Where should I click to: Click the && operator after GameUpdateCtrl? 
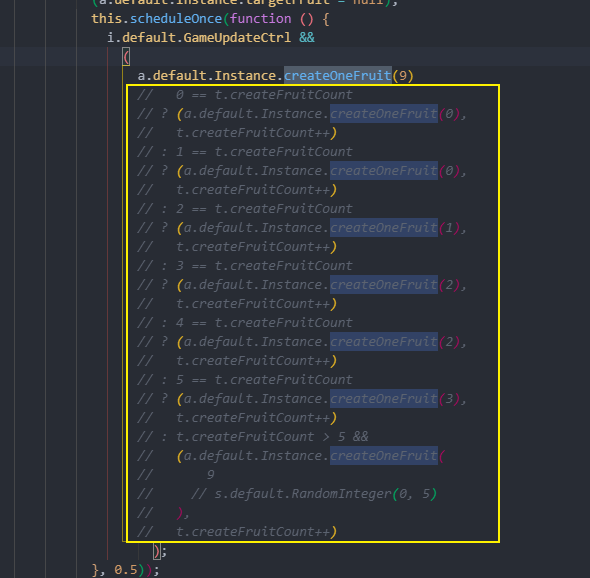coord(307,38)
